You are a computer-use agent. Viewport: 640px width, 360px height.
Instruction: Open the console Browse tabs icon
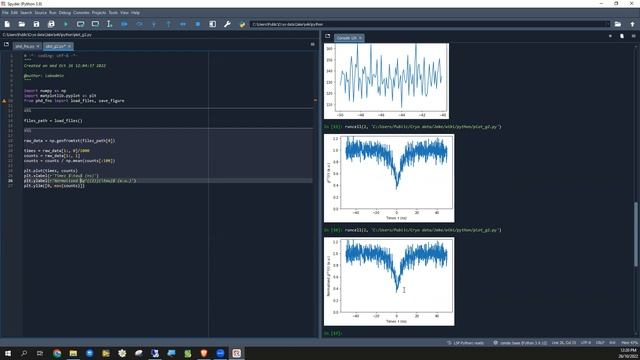point(327,36)
